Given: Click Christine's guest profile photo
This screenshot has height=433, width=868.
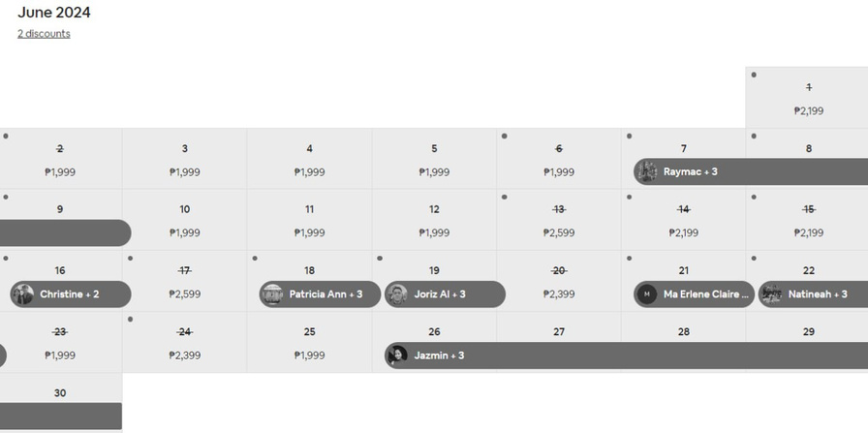Looking at the screenshot, I should (22, 294).
